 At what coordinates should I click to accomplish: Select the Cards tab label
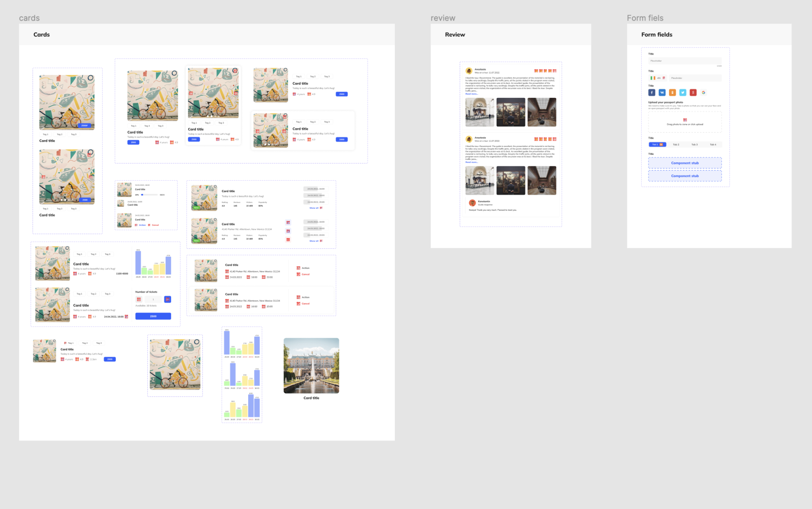pyautogui.click(x=30, y=17)
